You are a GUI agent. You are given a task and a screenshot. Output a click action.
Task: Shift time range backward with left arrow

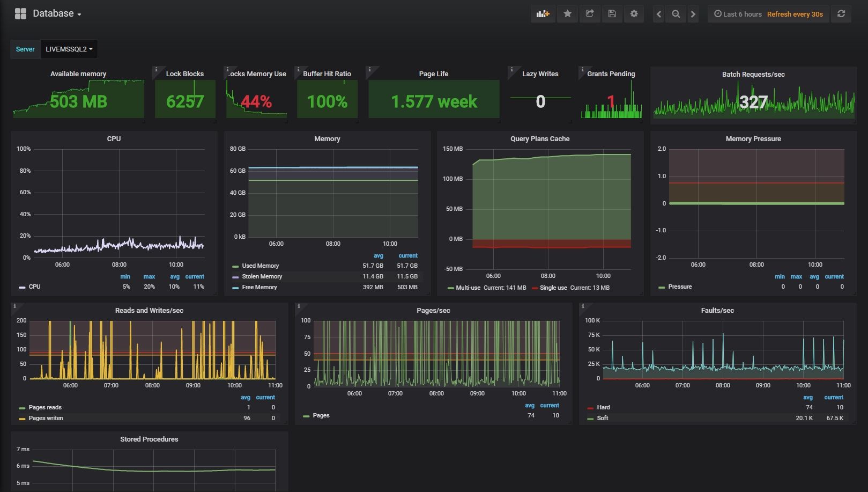(659, 14)
